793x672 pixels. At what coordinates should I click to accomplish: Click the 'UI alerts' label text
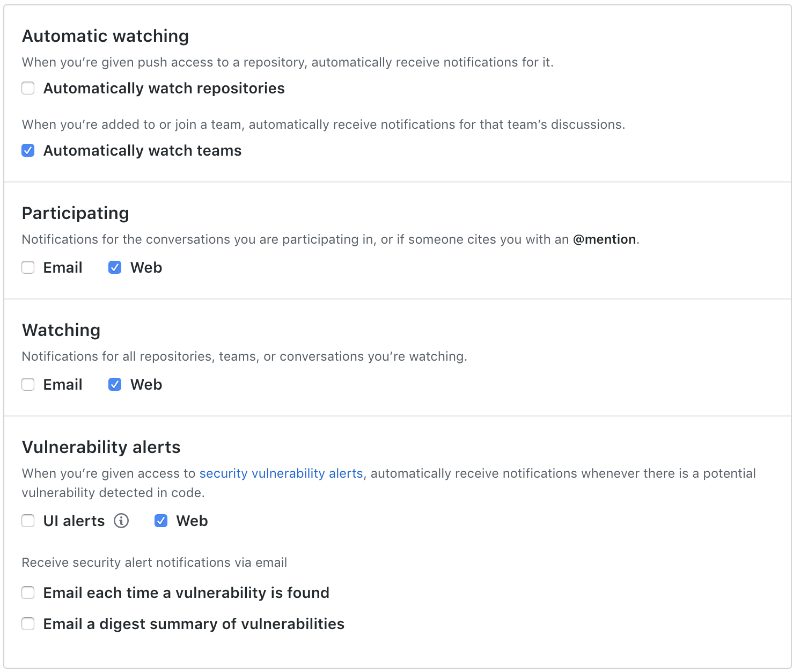pyautogui.click(x=74, y=521)
